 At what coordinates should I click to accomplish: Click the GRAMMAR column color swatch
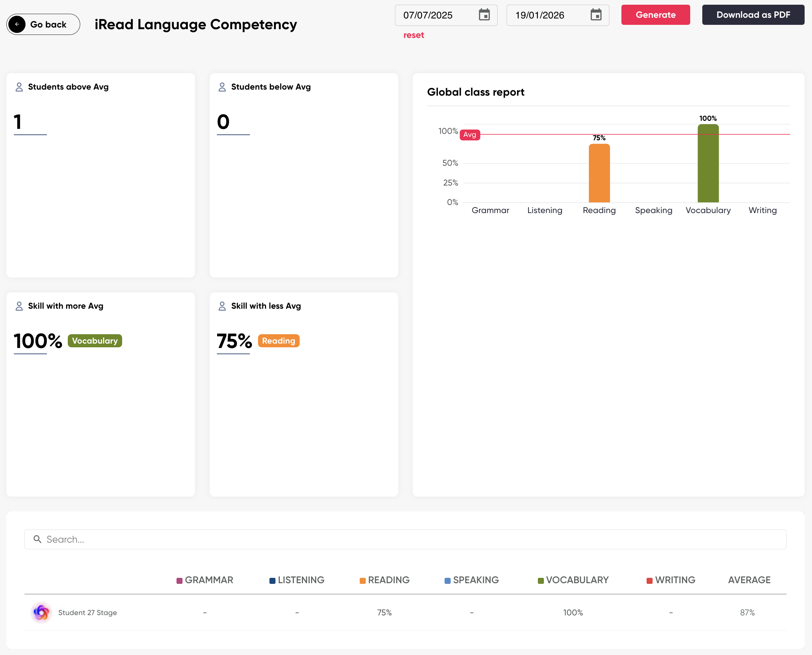pyautogui.click(x=180, y=581)
